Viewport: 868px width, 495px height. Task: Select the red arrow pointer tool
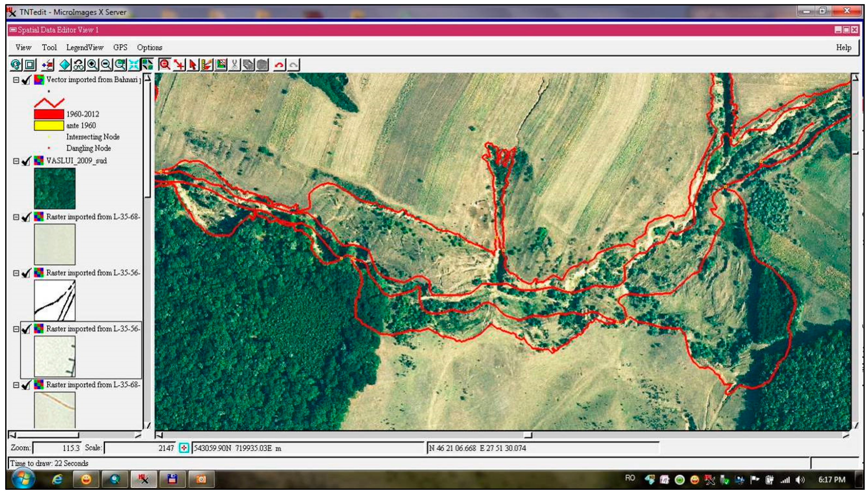pos(193,65)
